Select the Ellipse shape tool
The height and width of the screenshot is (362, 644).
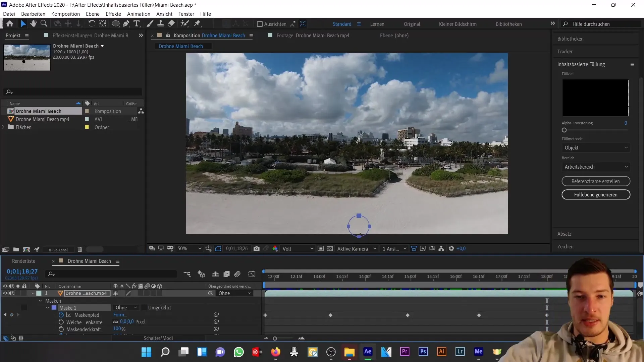coord(115,24)
